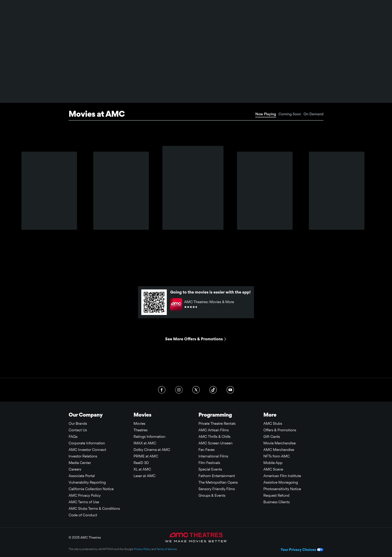This screenshot has height=557, width=392.
Task: Open NFTs from AMC link
Action: [x=276, y=456]
